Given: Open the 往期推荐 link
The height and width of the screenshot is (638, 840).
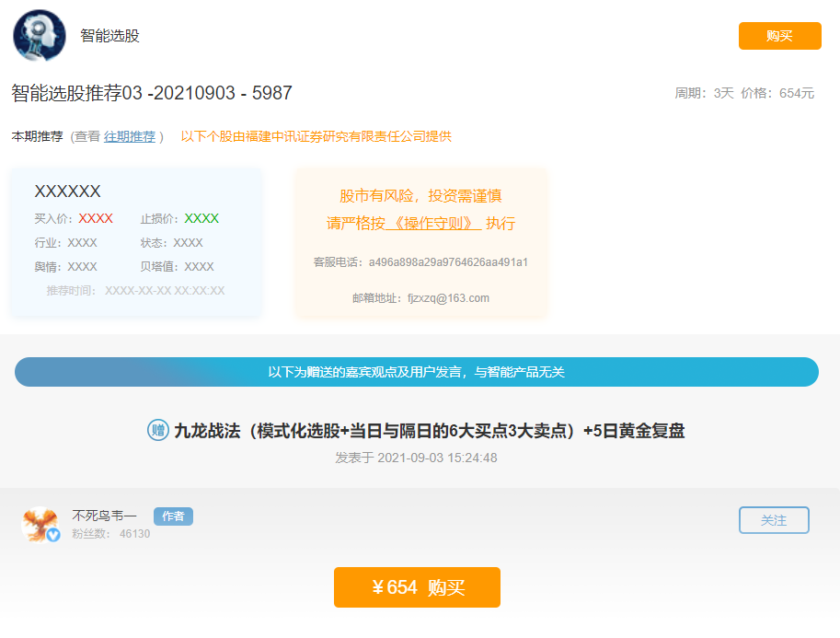Looking at the screenshot, I should [x=129, y=136].
